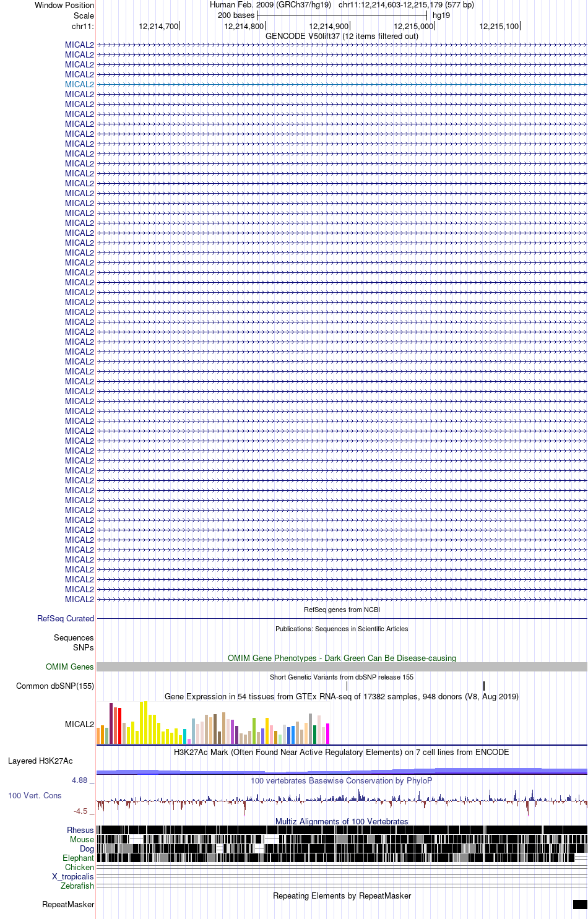
Task: Click the Rhesus alignment label
Action: 80,830
